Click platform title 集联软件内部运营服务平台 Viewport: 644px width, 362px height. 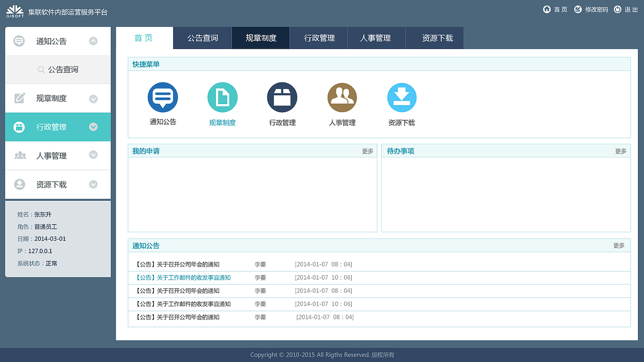pos(68,12)
